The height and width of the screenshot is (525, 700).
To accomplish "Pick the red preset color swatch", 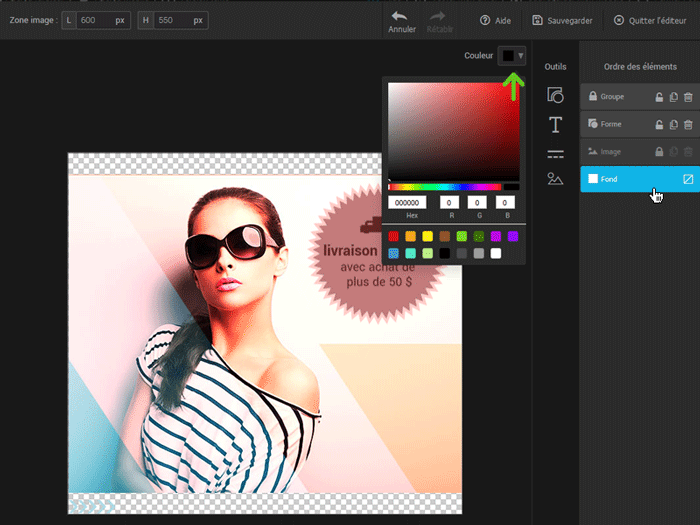I will point(394,236).
